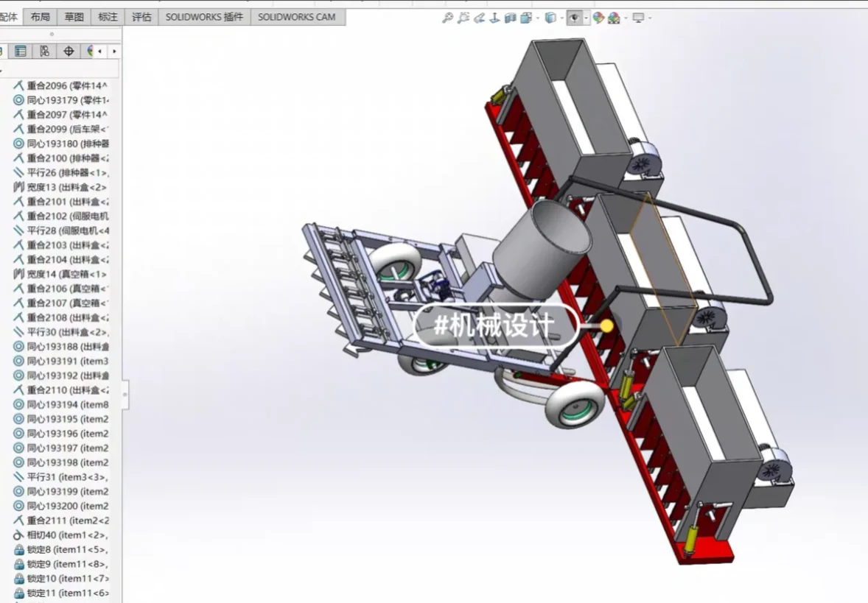Select mate 重合2111 (item2)
Viewport: 868px width, 603px height.
pos(60,521)
